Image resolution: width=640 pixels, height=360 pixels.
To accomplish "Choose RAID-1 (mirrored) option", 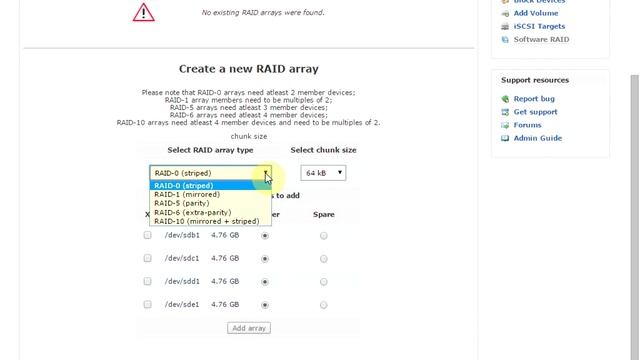I will pos(210,195).
